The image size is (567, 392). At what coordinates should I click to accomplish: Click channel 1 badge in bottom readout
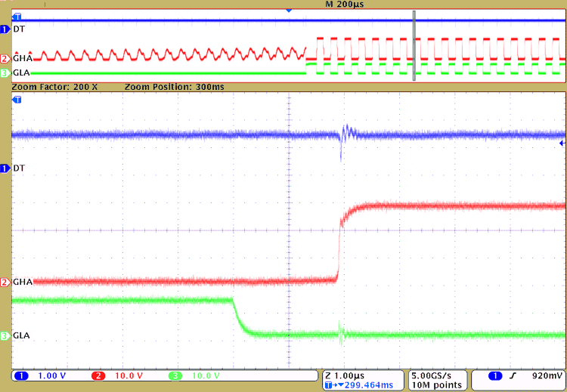click(x=22, y=375)
